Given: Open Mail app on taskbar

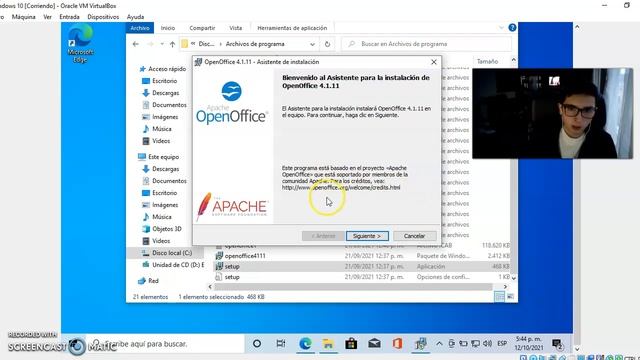Looking at the screenshot, I should click(374, 344).
